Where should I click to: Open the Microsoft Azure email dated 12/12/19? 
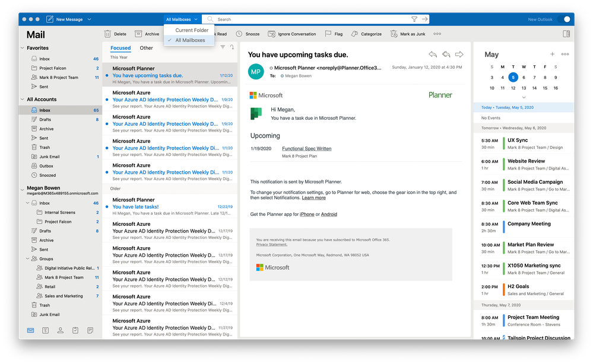click(x=170, y=279)
